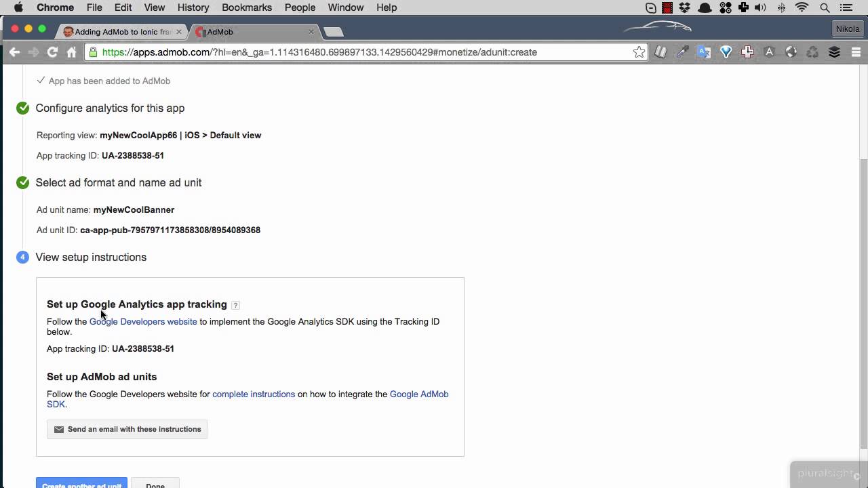Screen dimensions: 868x488
Task: Click the browser forward arrow
Action: click(x=33, y=52)
